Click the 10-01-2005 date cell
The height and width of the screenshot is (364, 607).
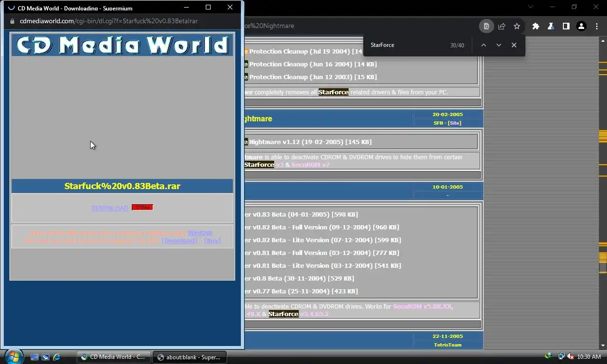pyautogui.click(x=448, y=187)
